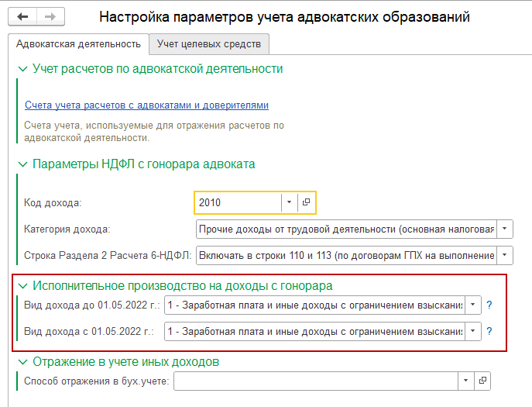Click help mark for Вид дохода до 01.05.2022
Screen dimensions: 532x407
[489, 305]
